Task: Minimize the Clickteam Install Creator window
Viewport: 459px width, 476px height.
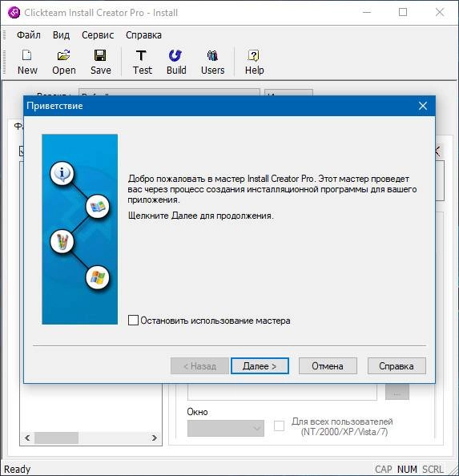Action: pyautogui.click(x=367, y=12)
